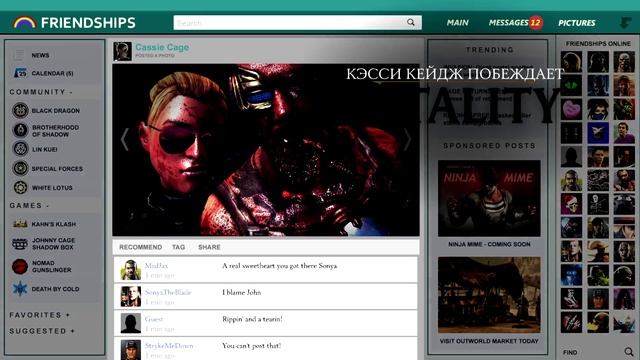Click the Trending heading
The width and height of the screenshot is (640, 360).
coord(489,50)
